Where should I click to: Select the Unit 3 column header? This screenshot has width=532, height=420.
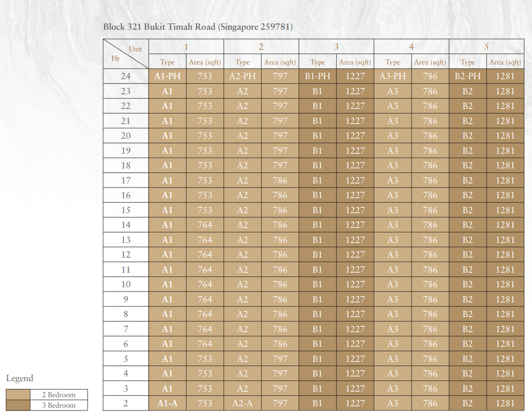(336, 47)
